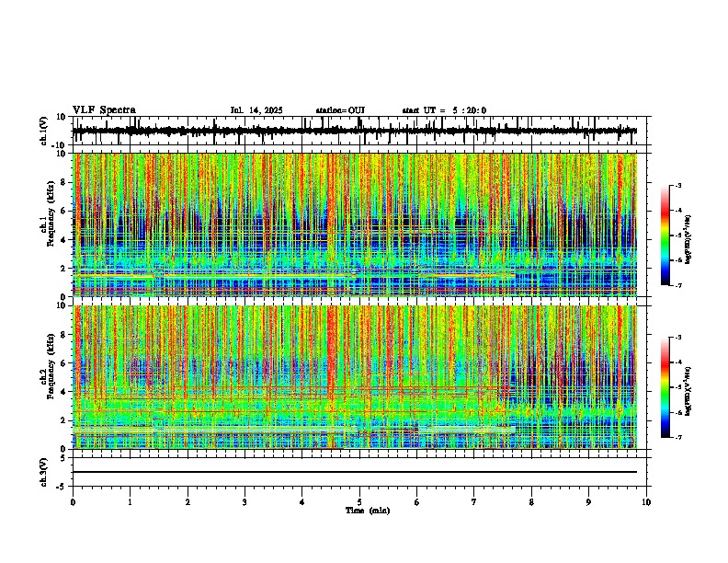Click the ch.1 spectrogram color scale bar
Viewport: 728px width, 563px height.
coord(665,235)
